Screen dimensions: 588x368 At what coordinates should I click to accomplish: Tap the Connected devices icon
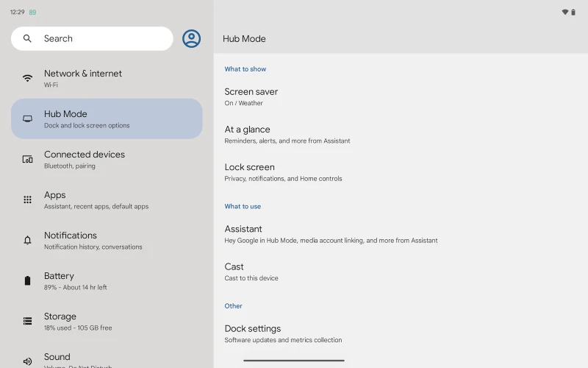click(27, 159)
